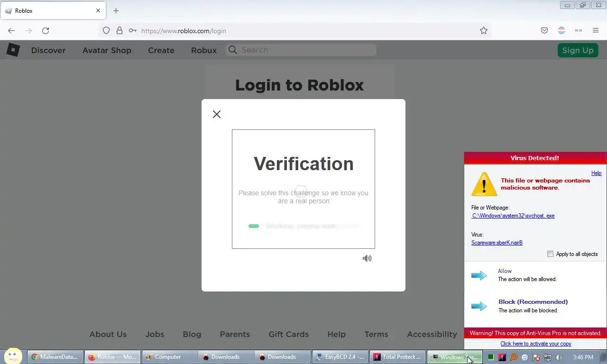Bookmark this page with the star icon

tap(484, 31)
